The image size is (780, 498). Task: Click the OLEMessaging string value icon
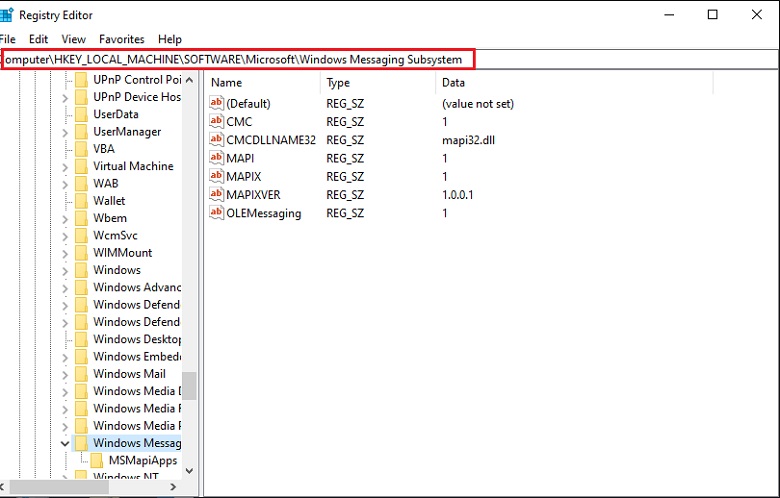[216, 212]
